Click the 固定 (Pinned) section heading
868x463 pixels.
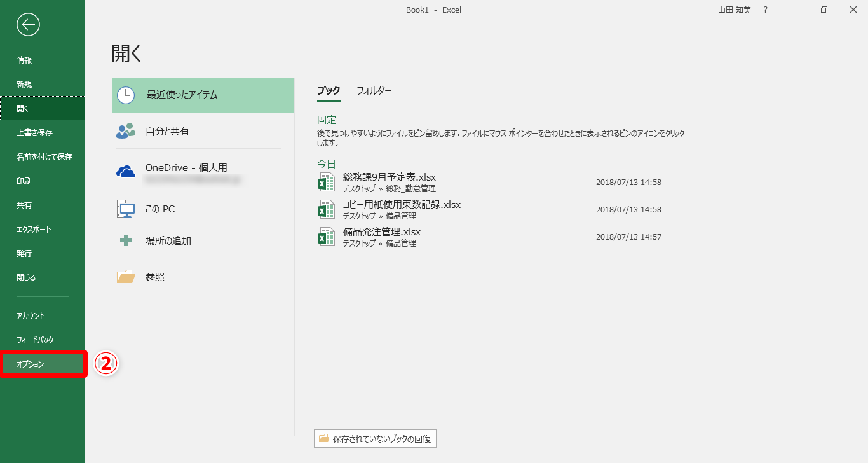click(x=327, y=120)
